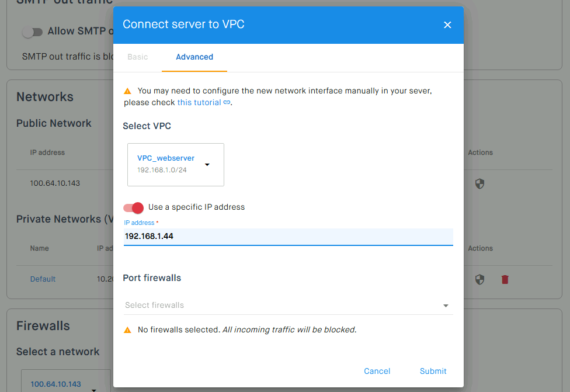The image size is (570, 392).
Task: Click warning icon beside manual configuration notice
Action: point(127,91)
